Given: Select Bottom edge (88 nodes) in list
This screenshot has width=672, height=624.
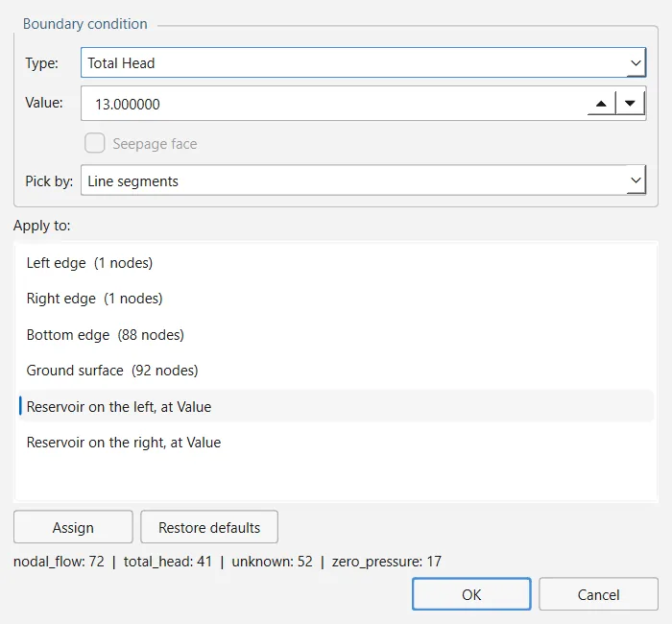Looking at the screenshot, I should coord(336,335).
